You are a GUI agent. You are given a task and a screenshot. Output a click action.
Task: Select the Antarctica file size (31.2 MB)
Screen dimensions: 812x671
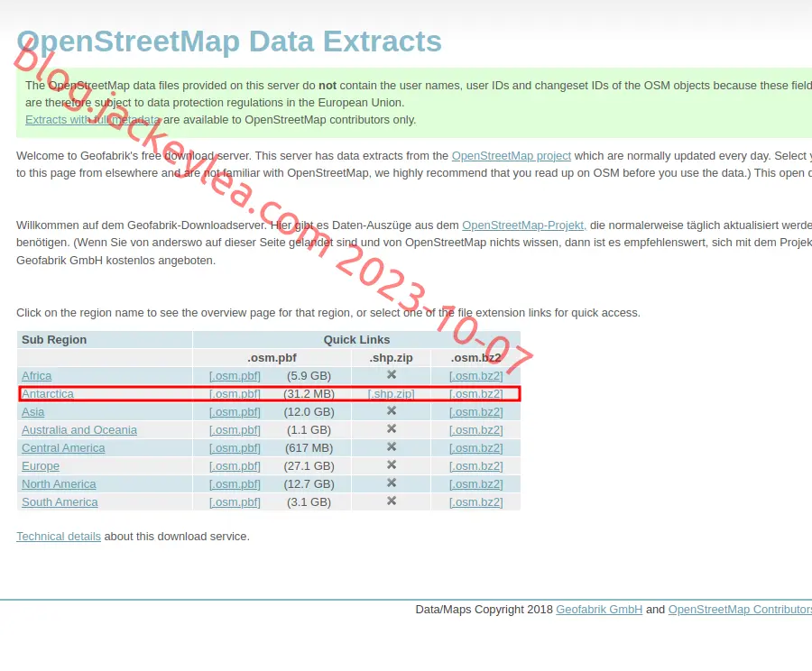point(309,394)
